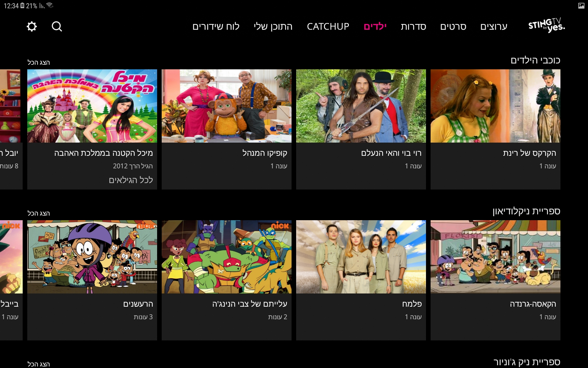Select the title עלייתם של צבי הנינג'ה
Viewport: 588px width, 368px height.
(x=250, y=304)
